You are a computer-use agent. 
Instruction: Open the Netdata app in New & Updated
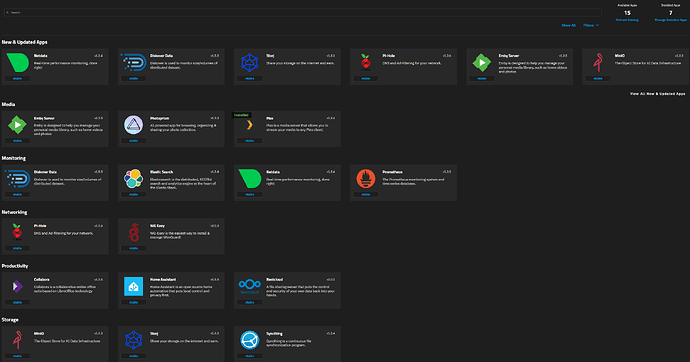55,66
